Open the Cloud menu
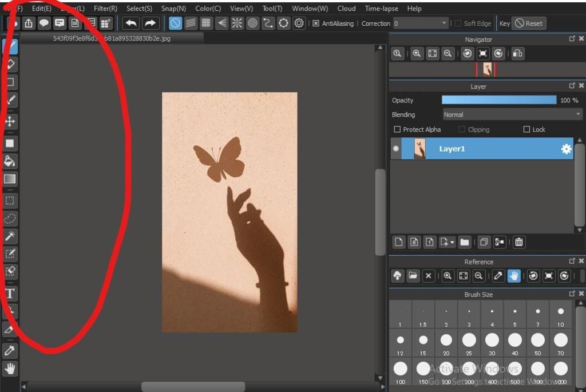The height and width of the screenshot is (392, 586). click(x=346, y=8)
